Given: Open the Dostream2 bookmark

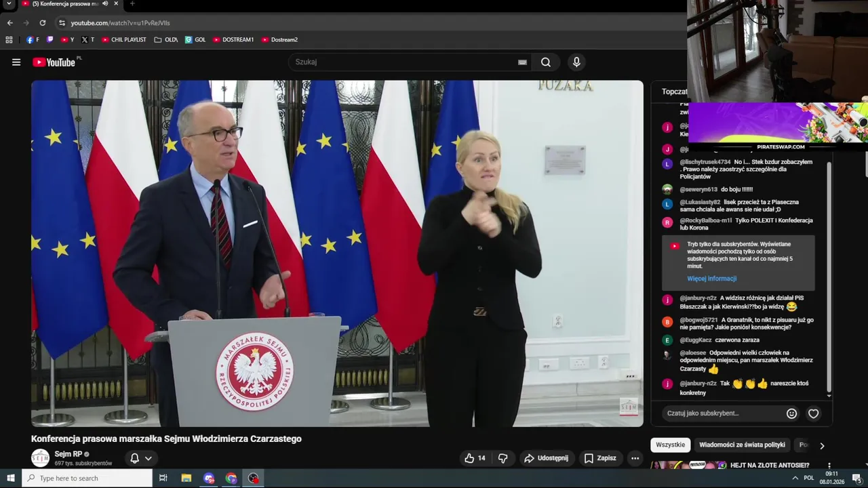Looking at the screenshot, I should point(279,40).
